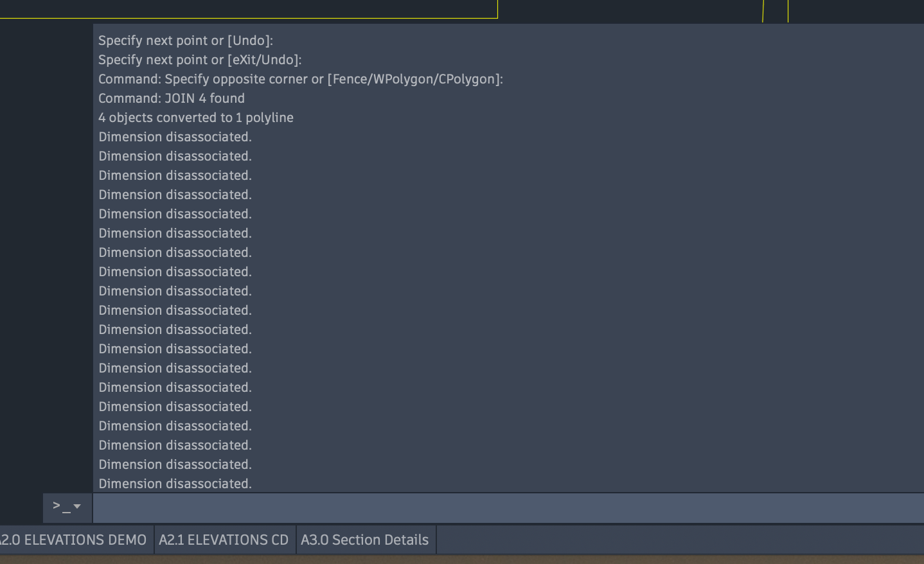Pick the long yellow horizontal polyline in the drawing
Viewport: 924px width, 564px height.
pyautogui.click(x=249, y=17)
